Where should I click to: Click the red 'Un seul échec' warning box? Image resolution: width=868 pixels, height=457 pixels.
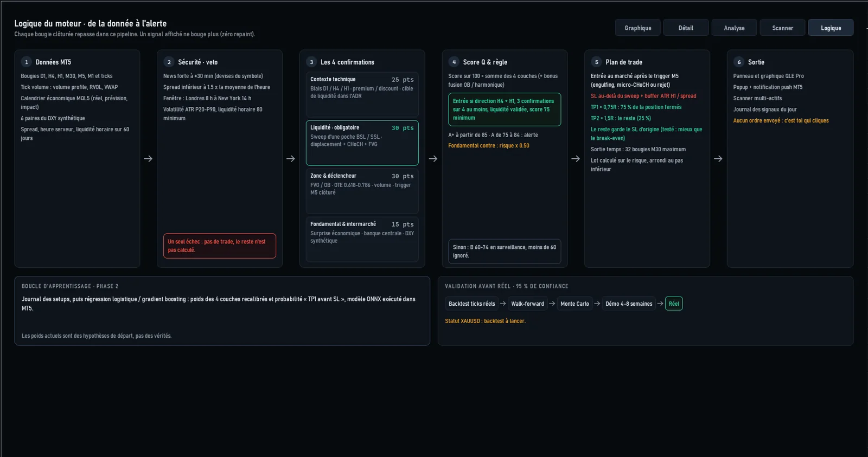click(219, 246)
